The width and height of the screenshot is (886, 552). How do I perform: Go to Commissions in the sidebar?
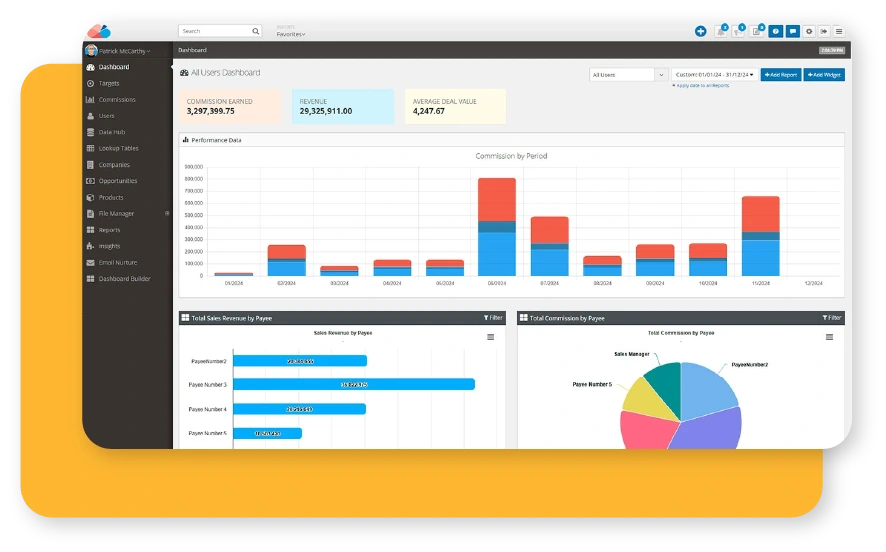(117, 100)
